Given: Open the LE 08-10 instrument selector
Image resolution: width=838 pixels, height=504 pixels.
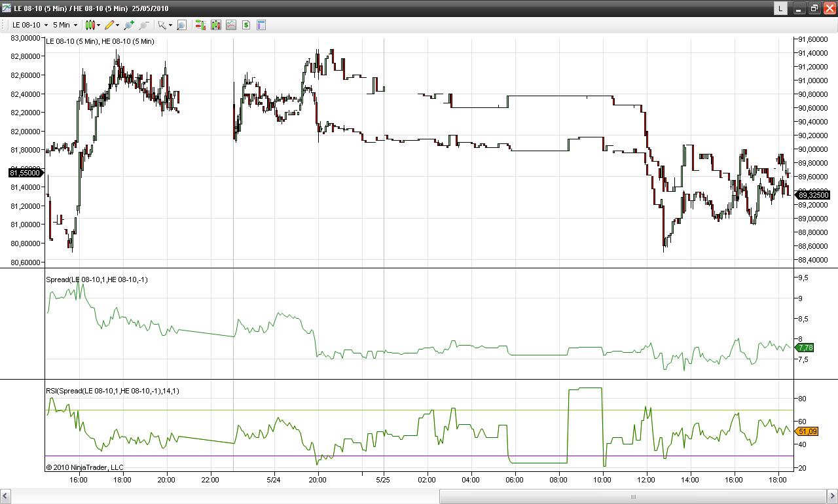Looking at the screenshot, I should [x=29, y=25].
